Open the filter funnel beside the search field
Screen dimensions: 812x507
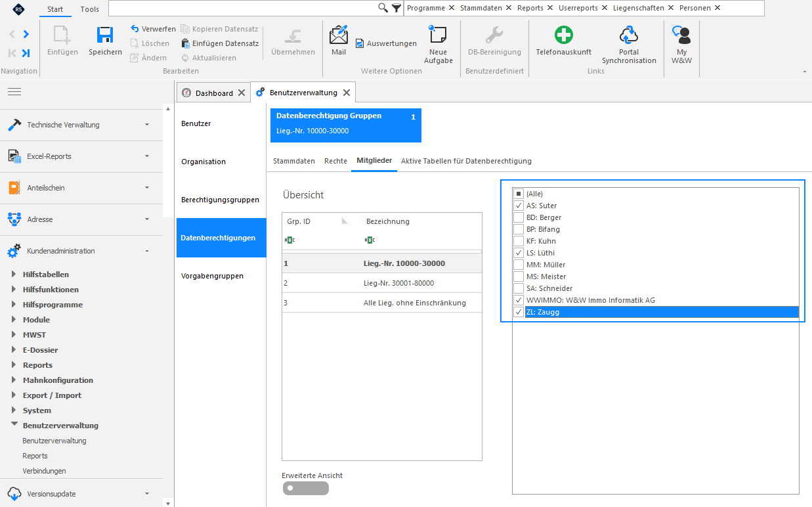pos(396,8)
